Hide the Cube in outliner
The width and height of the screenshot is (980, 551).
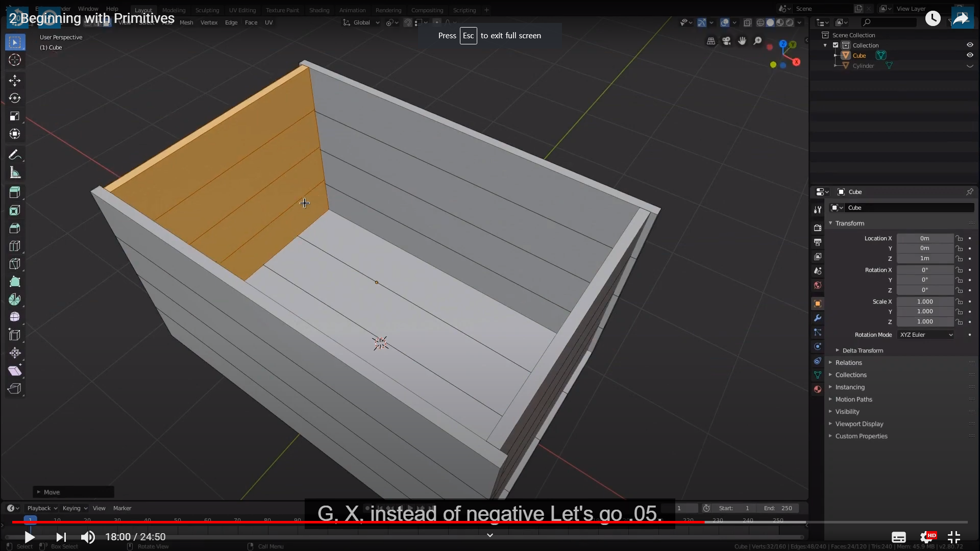pos(970,55)
